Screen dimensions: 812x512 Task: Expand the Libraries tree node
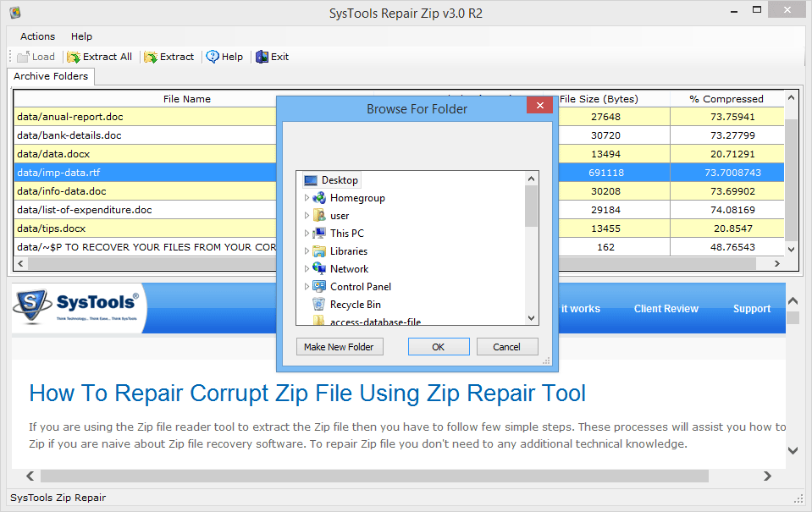[x=307, y=251]
